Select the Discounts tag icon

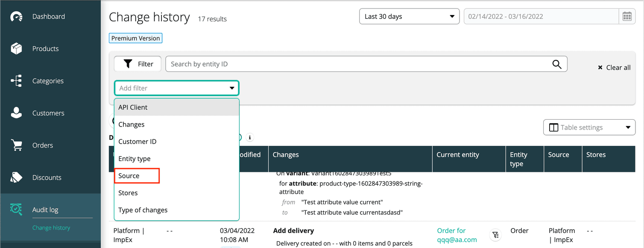pos(16,177)
